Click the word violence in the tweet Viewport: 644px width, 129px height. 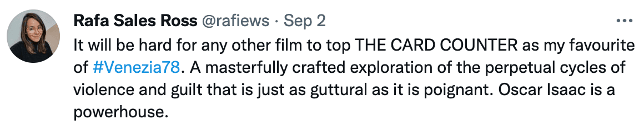pyautogui.click(x=104, y=89)
